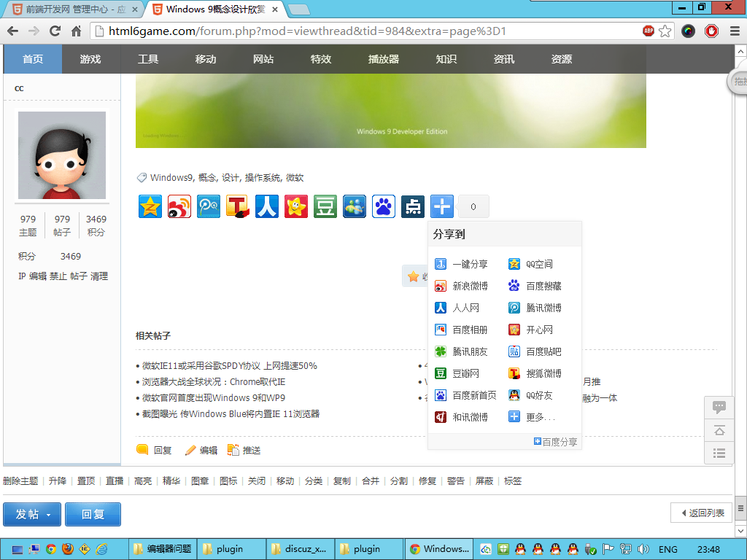Go to 首页 nav tab
Image resolution: width=747 pixels, height=560 pixels.
pyautogui.click(x=33, y=59)
